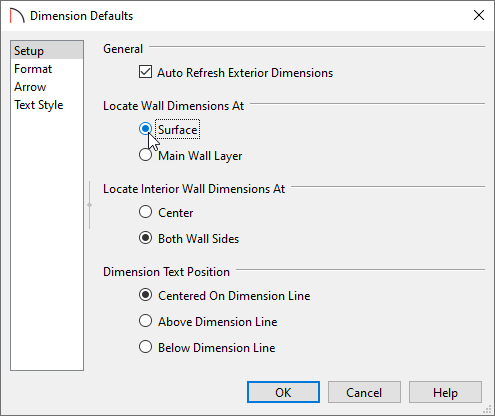
Task: Click the Cancel button
Action: click(x=364, y=392)
